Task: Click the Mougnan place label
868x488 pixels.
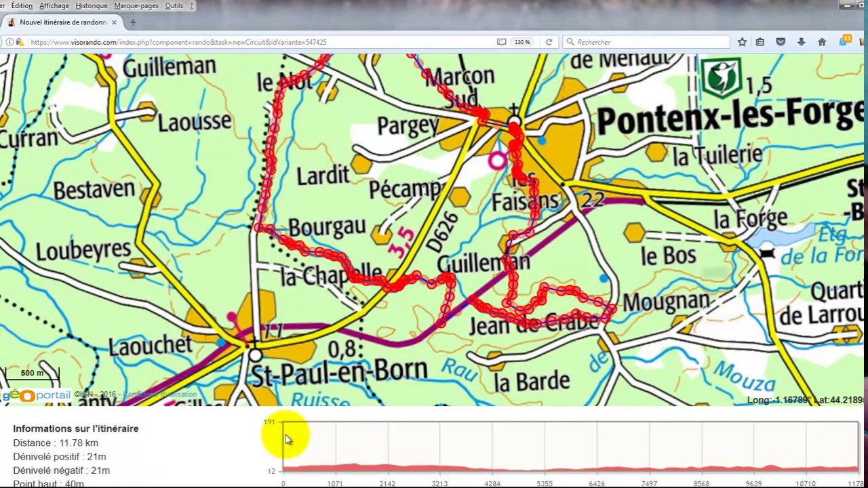Action: click(x=666, y=302)
